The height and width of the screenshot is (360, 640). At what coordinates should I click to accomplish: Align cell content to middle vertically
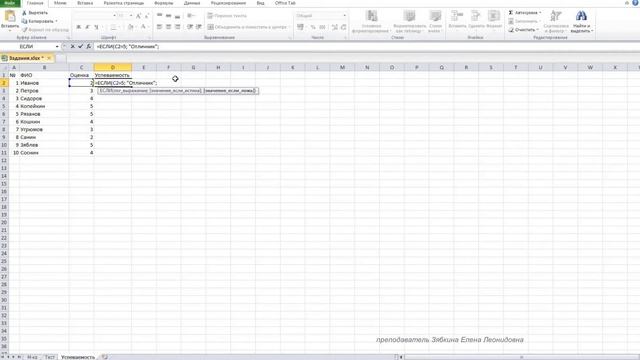point(169,16)
